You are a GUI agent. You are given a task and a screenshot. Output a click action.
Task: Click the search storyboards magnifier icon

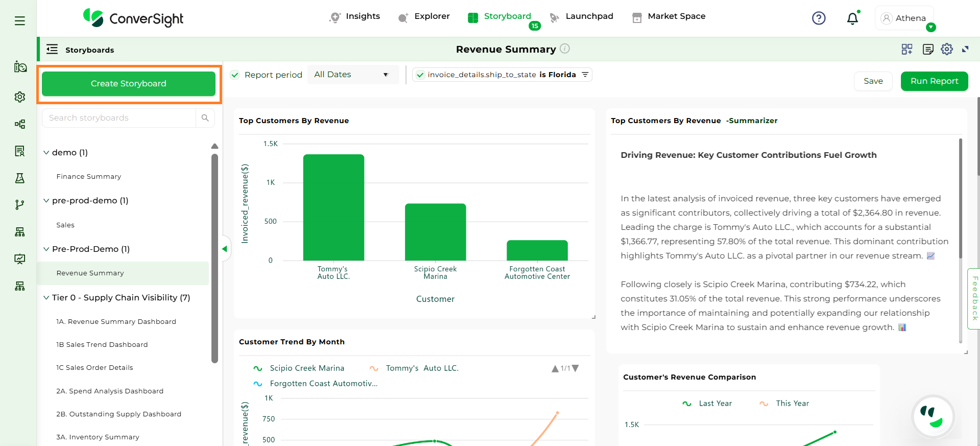[205, 118]
